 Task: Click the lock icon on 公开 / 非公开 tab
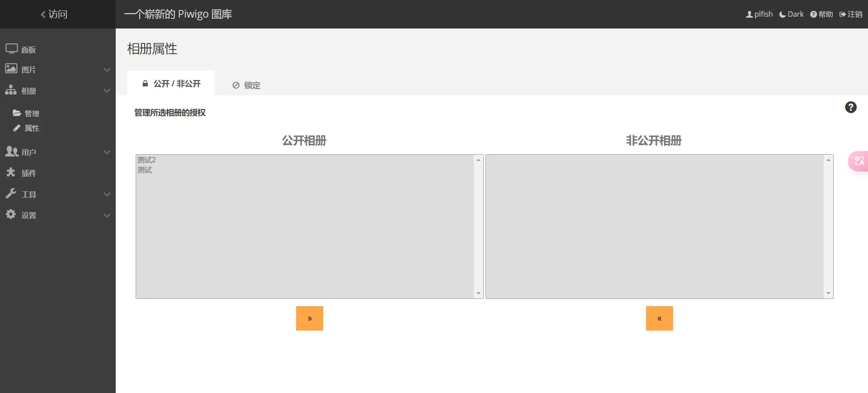click(x=145, y=83)
